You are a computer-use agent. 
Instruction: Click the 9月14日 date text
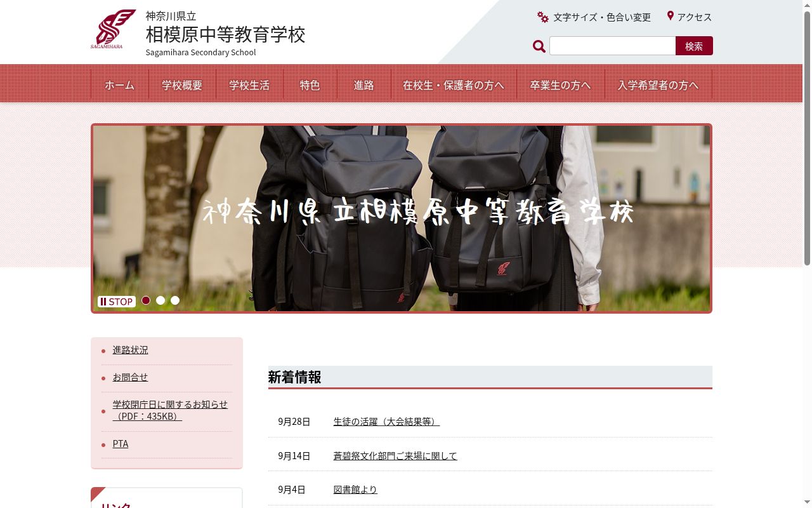pos(294,456)
